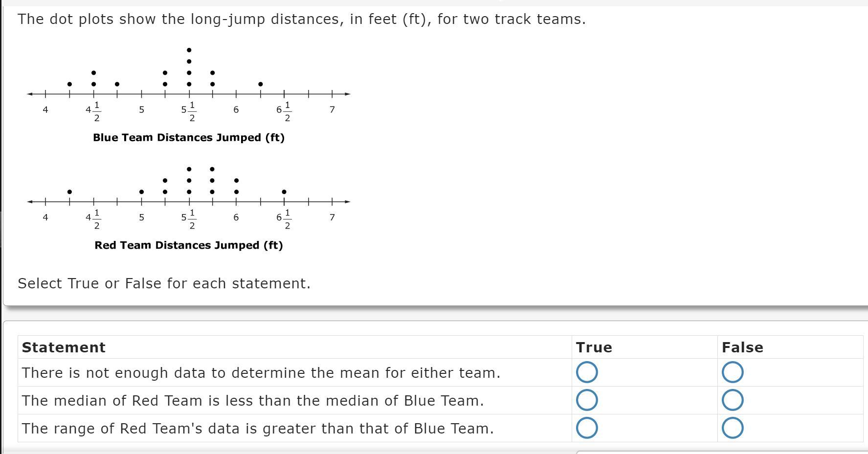Choose True for the Red Team range statement
868x454 pixels.
(587, 428)
